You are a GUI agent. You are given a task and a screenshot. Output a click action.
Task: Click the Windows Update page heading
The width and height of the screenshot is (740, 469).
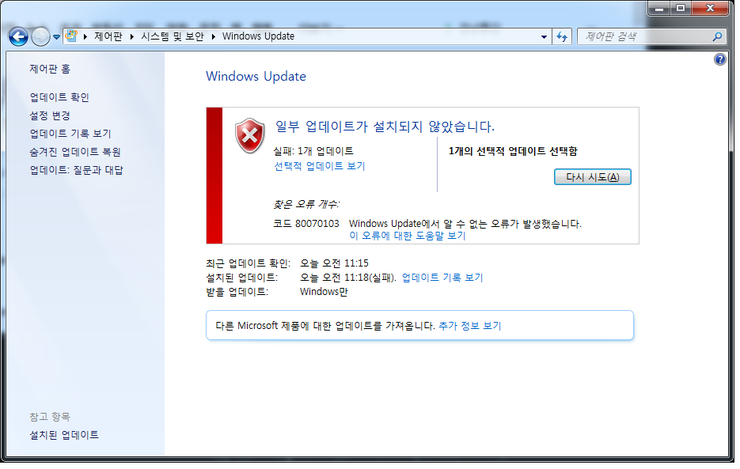click(x=256, y=76)
